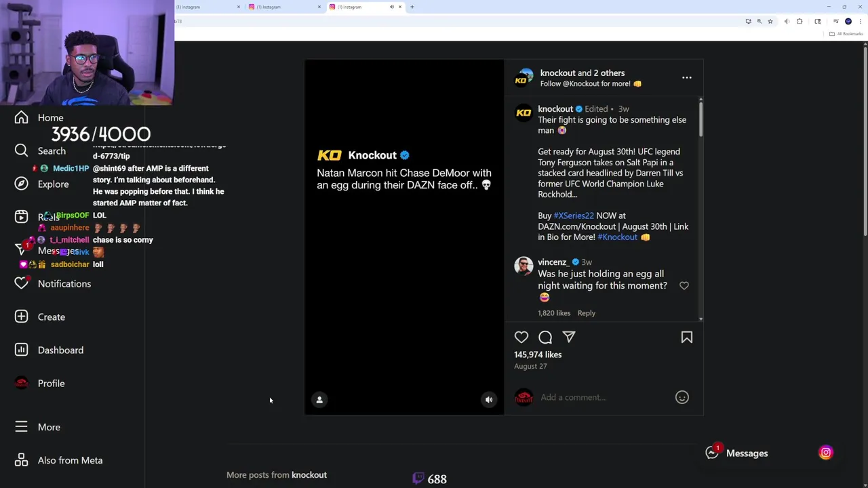
Task: Click t_i_mitchell username in chat
Action: pos(69,240)
